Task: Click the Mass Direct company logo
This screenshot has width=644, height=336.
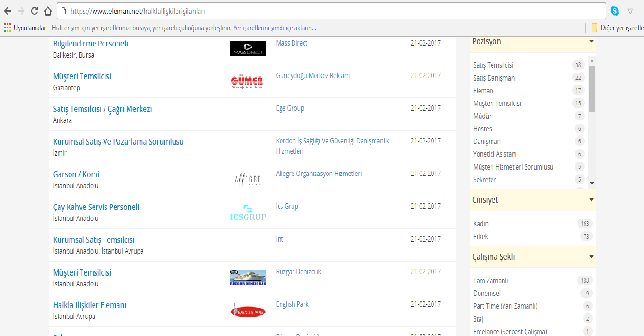Action: [x=248, y=48]
